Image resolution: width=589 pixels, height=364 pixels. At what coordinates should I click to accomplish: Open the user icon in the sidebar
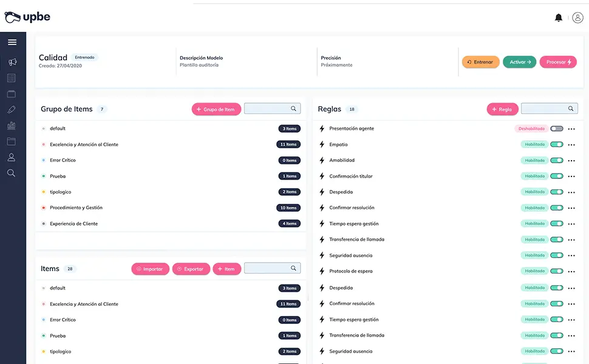coord(12,157)
